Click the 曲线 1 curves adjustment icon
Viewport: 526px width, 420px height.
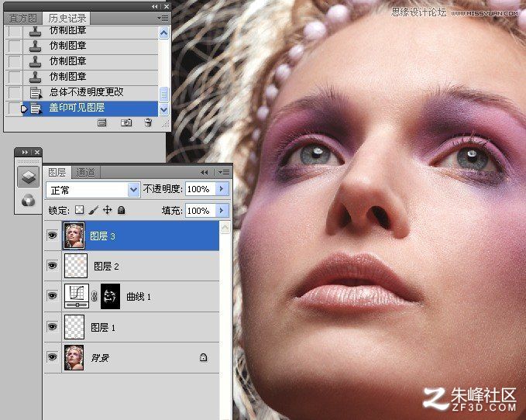pos(77,296)
